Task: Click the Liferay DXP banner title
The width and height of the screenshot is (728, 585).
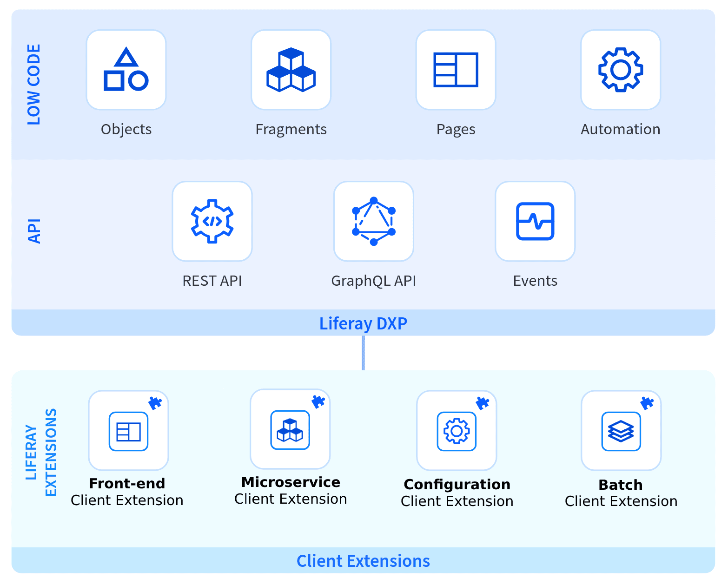Action: click(363, 323)
